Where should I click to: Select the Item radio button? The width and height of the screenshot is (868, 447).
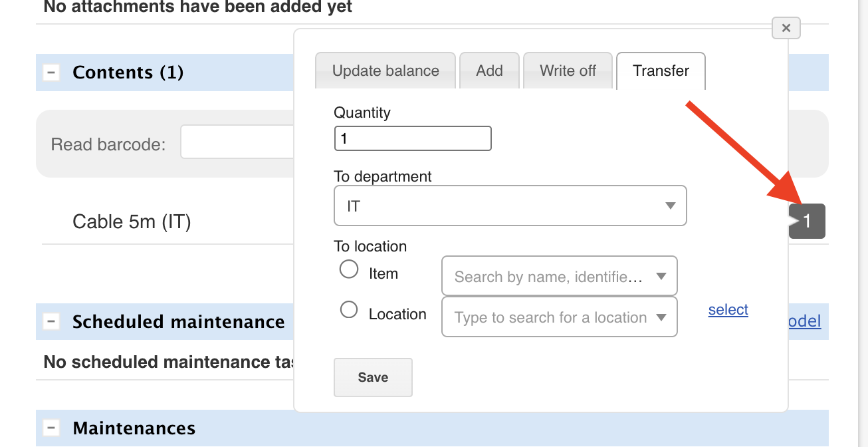pyautogui.click(x=349, y=269)
